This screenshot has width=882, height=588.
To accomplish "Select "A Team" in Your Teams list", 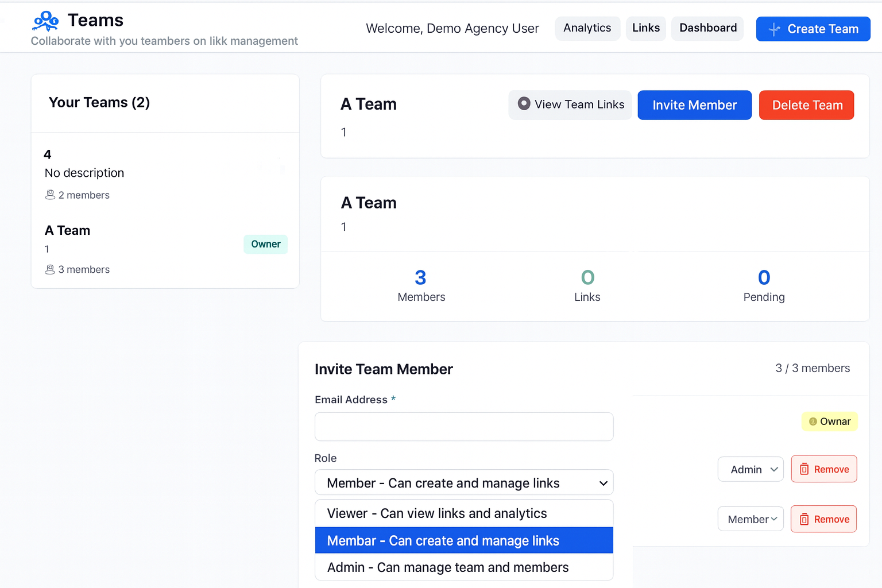I will coord(165,249).
